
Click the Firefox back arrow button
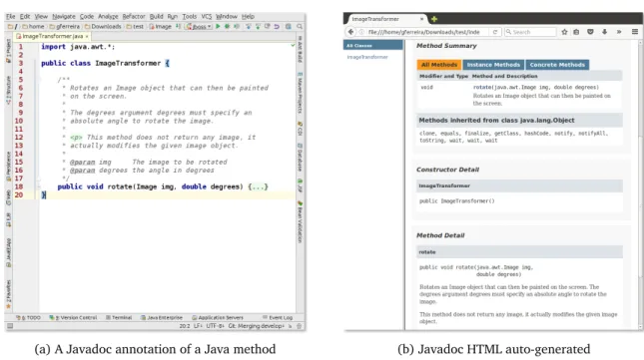pos(350,32)
